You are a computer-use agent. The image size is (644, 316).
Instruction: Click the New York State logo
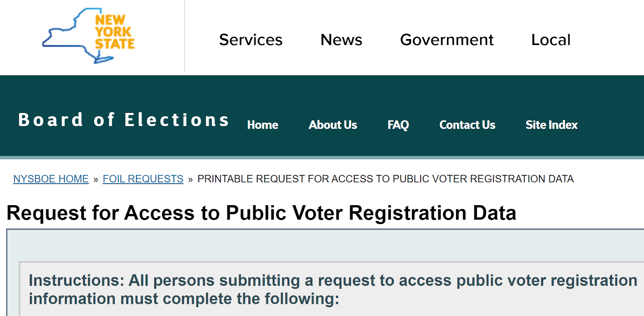89,35
